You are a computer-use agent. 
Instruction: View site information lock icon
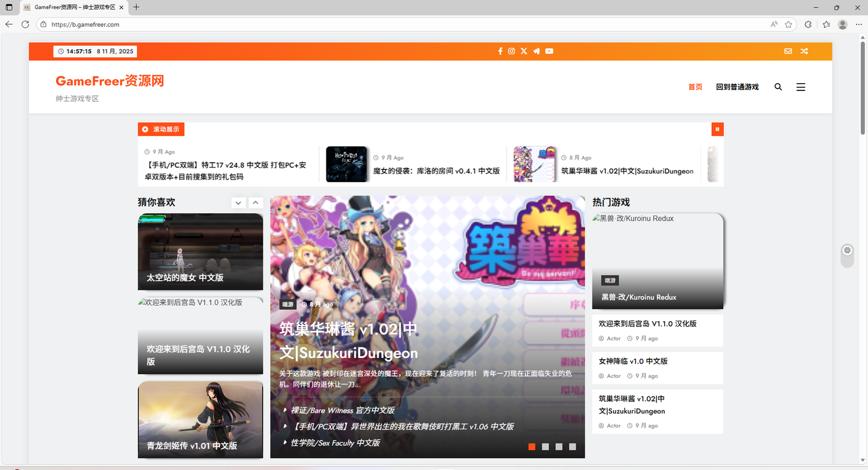(x=43, y=24)
